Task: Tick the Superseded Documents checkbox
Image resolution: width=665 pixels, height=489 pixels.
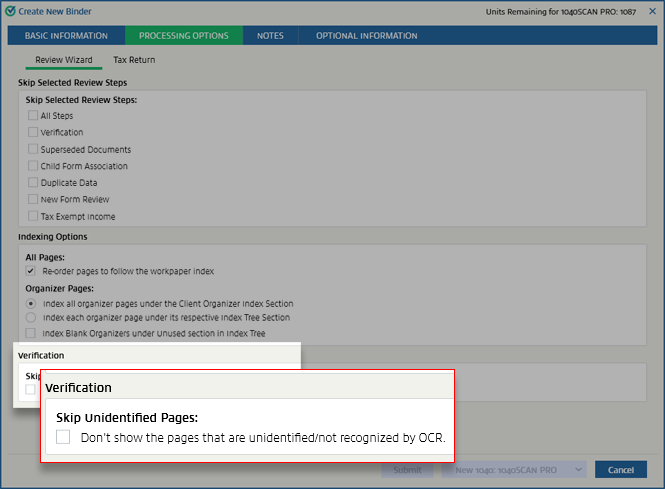Action: click(x=33, y=149)
